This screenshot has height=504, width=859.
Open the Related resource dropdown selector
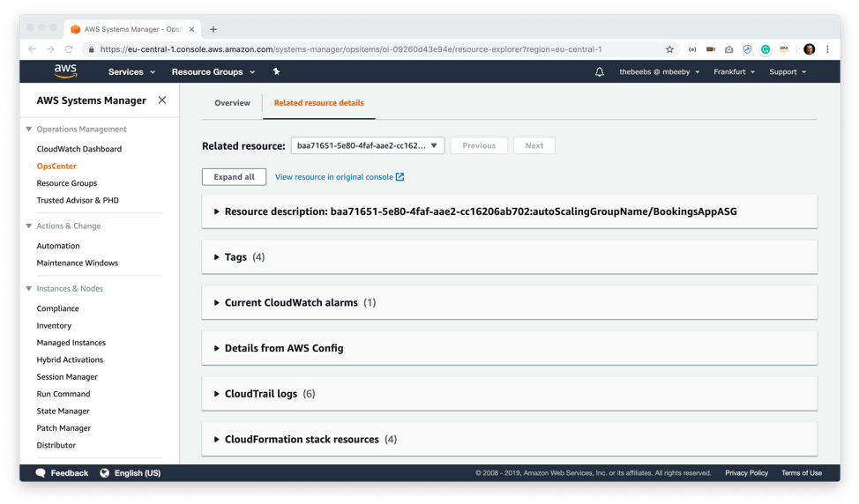pos(368,145)
